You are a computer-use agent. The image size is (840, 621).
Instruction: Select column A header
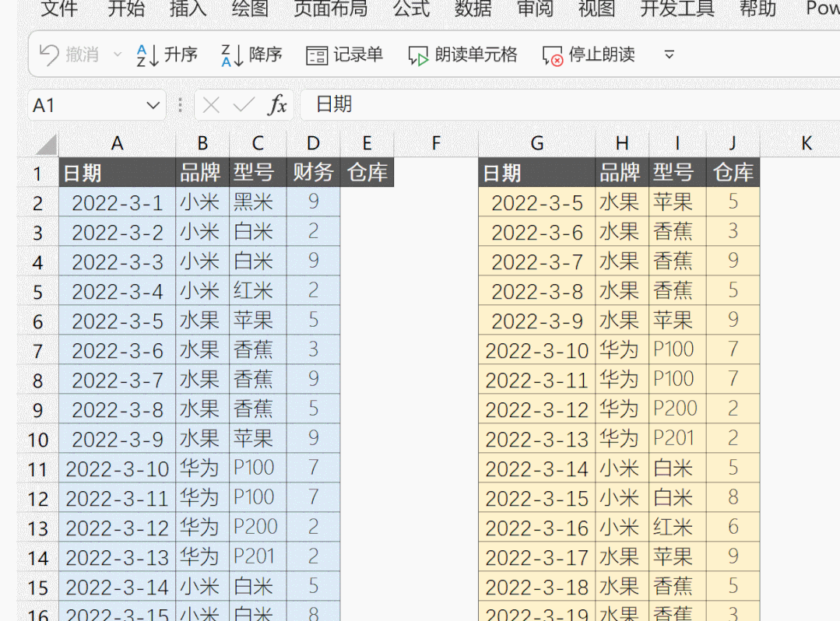coord(118,143)
